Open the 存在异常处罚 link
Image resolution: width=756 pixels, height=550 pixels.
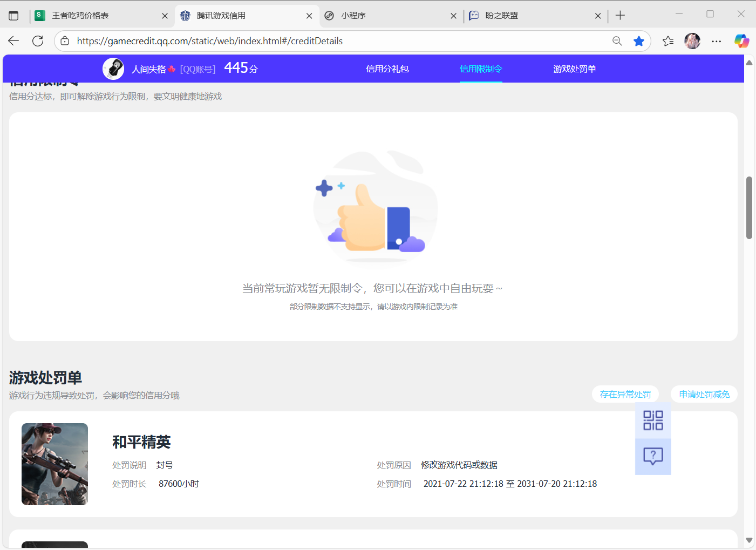[625, 395]
